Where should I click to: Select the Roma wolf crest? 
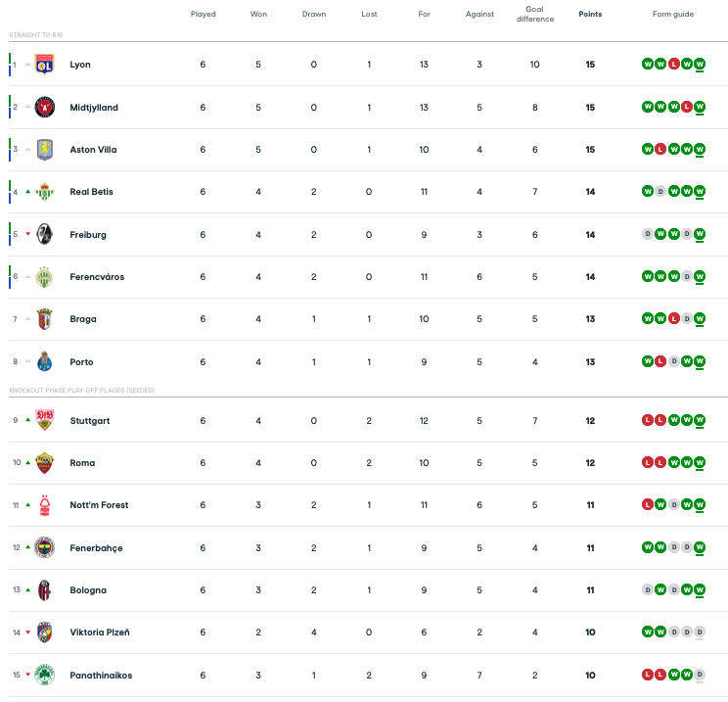click(x=45, y=463)
